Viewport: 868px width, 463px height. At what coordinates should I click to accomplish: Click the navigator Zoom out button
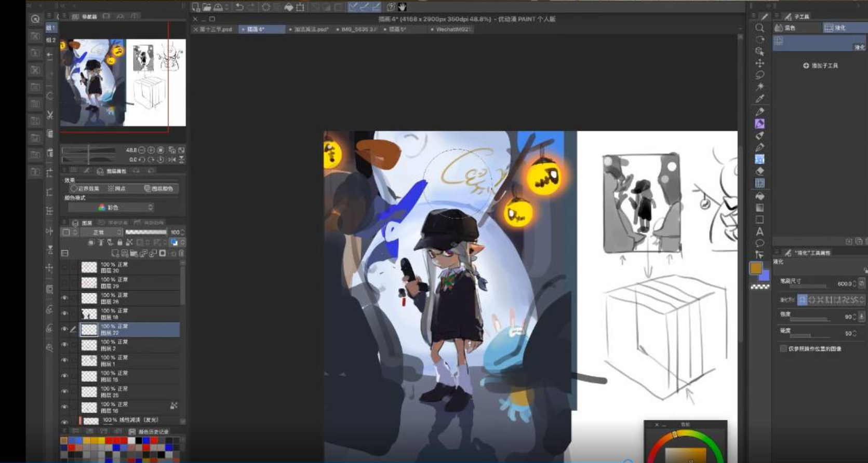point(142,150)
